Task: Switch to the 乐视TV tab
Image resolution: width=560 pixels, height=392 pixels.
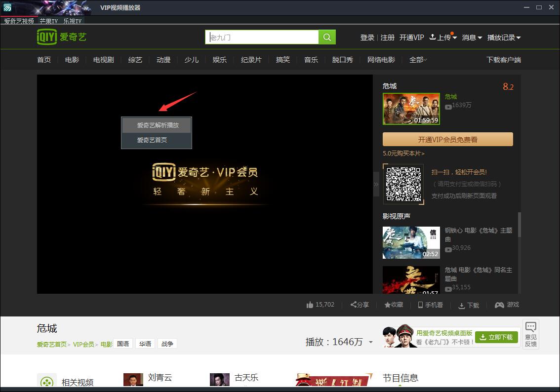Action: point(73,21)
